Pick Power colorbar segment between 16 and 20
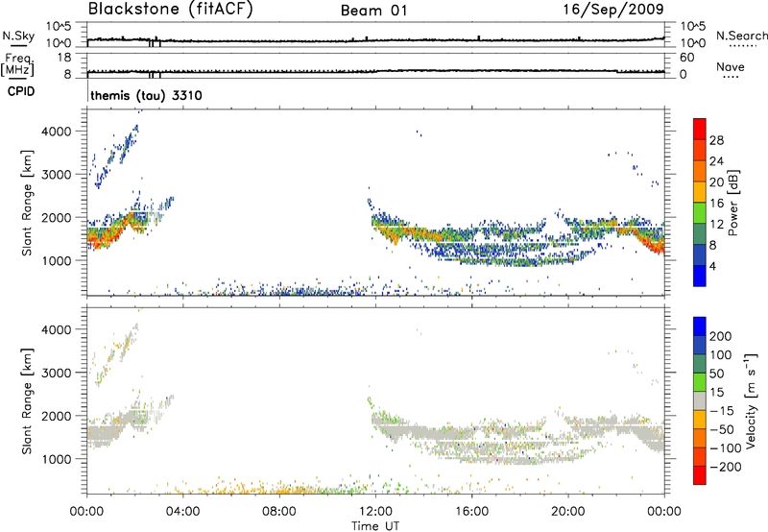This screenshot has width=768, height=532. click(x=700, y=192)
